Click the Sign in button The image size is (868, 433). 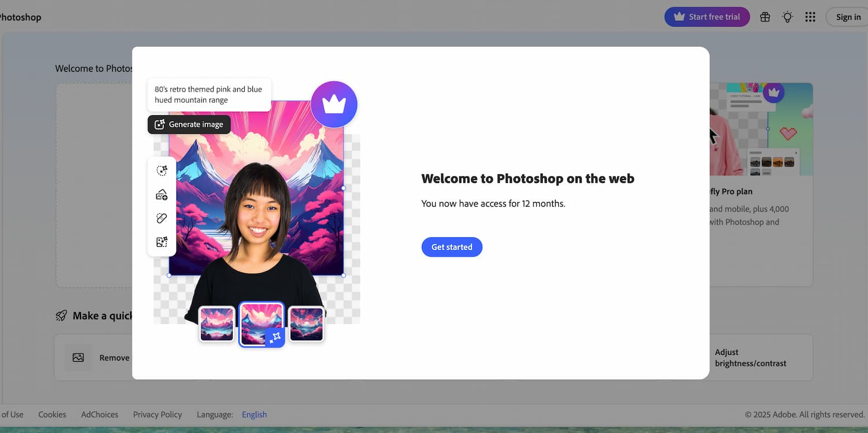pos(848,17)
